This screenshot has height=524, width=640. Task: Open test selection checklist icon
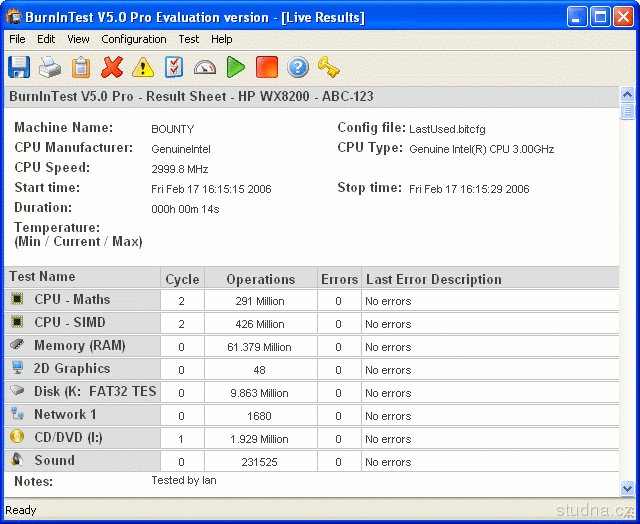click(174, 67)
